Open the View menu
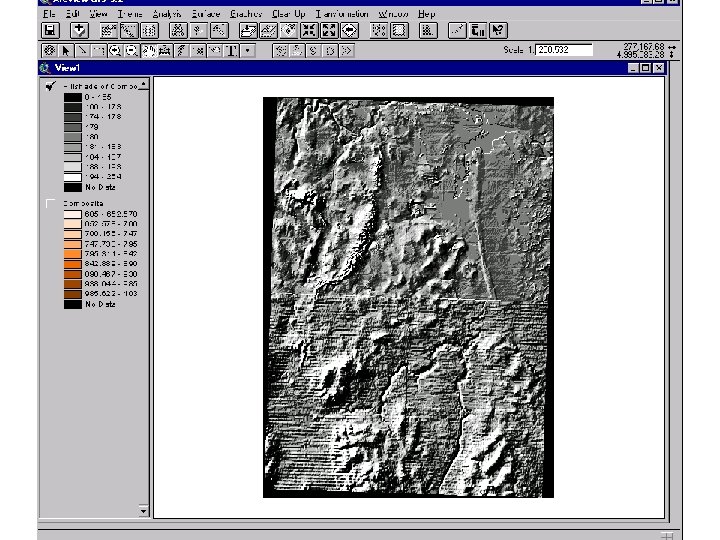 pyautogui.click(x=98, y=14)
